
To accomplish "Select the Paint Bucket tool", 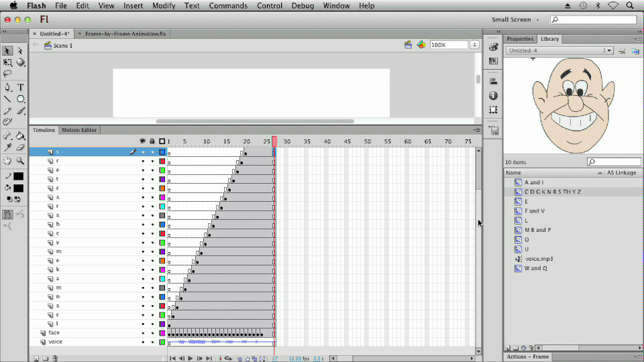I will coord(20,135).
